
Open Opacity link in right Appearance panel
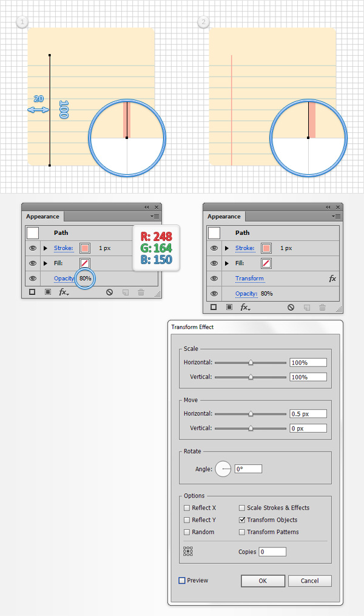click(x=246, y=294)
